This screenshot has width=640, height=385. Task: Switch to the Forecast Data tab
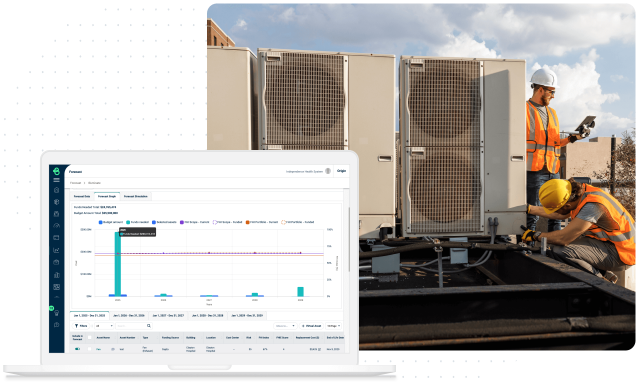point(82,196)
